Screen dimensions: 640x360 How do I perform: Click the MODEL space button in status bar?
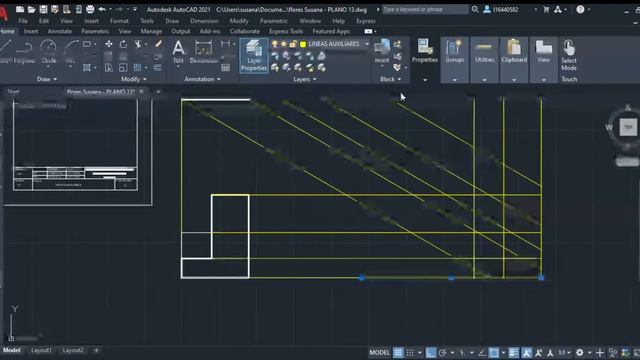pyautogui.click(x=380, y=352)
